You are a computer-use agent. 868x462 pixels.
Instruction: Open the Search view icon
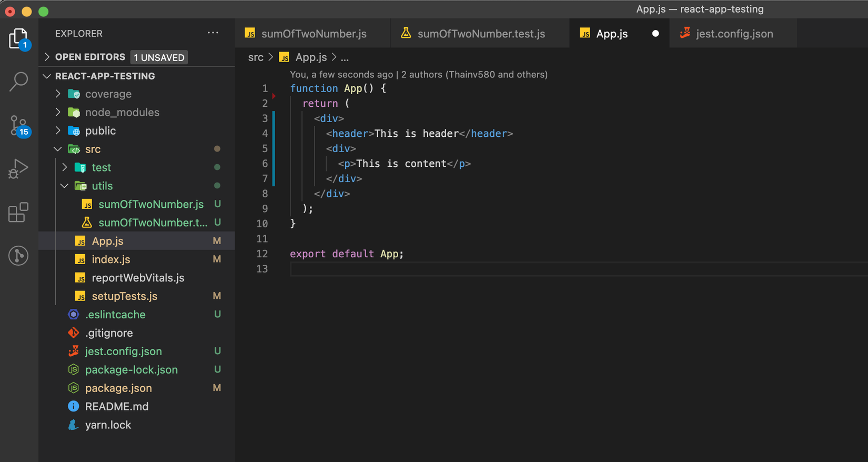click(x=19, y=82)
